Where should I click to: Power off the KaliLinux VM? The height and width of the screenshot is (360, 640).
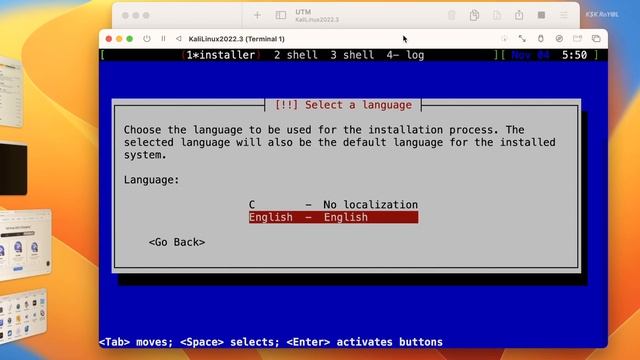click(147, 39)
